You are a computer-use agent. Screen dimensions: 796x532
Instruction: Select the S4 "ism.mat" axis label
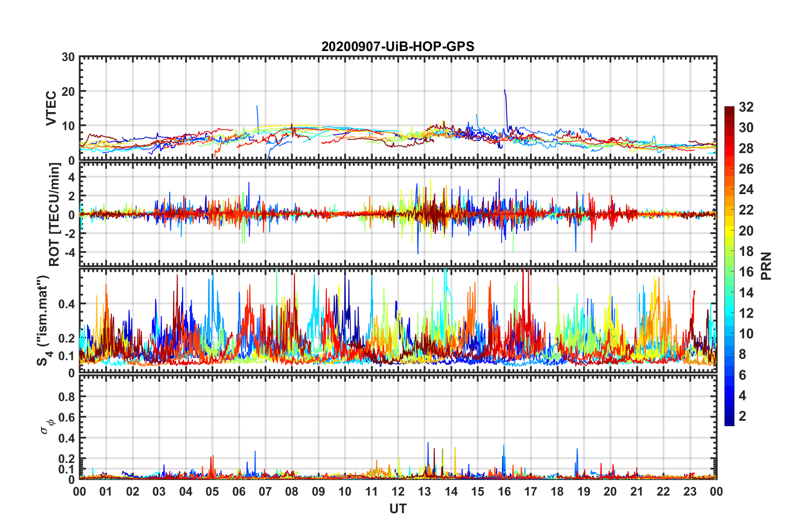coord(43,320)
